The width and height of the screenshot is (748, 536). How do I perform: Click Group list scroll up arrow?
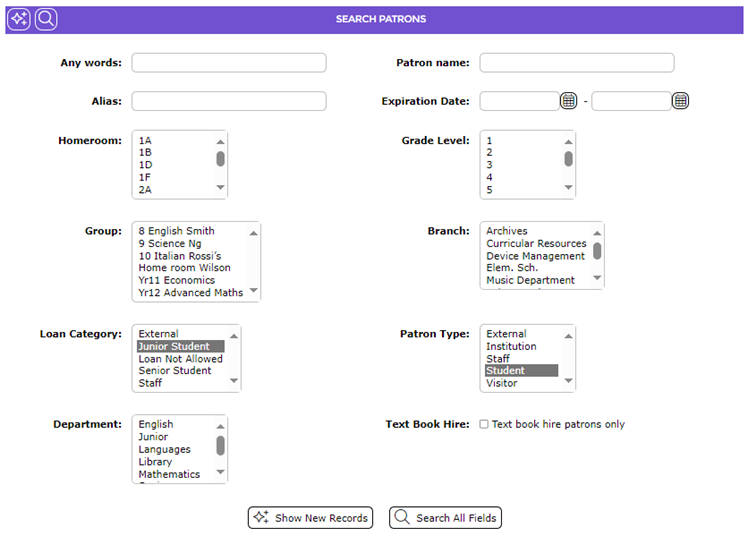click(254, 233)
